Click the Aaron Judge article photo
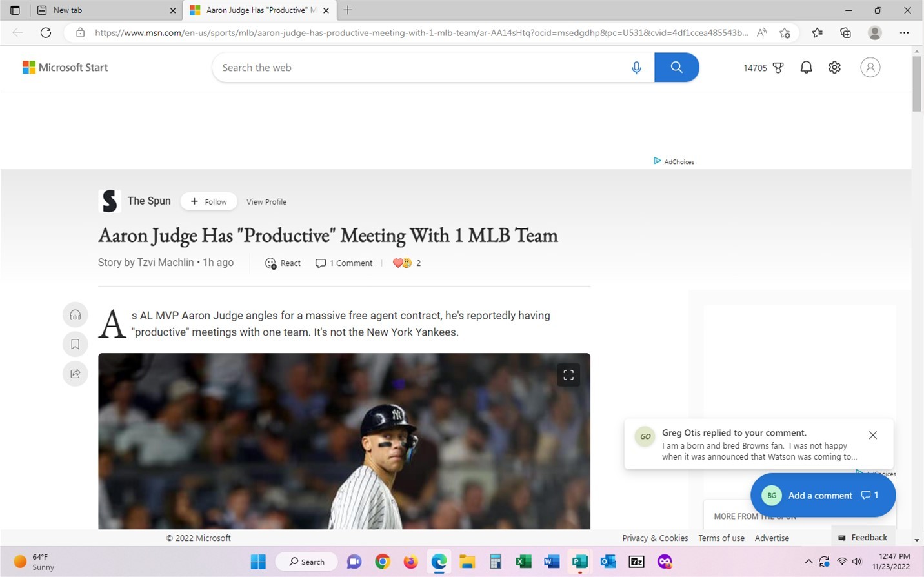Image resolution: width=924 pixels, height=577 pixels. click(344, 441)
